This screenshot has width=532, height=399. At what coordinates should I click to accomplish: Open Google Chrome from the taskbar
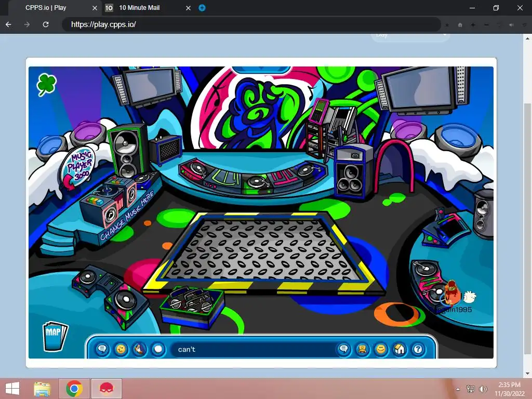point(74,389)
